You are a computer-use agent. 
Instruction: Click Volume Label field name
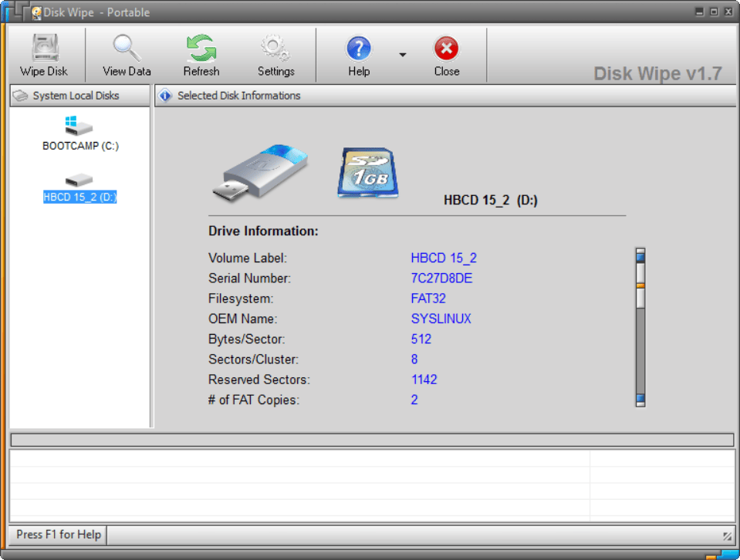(x=247, y=258)
